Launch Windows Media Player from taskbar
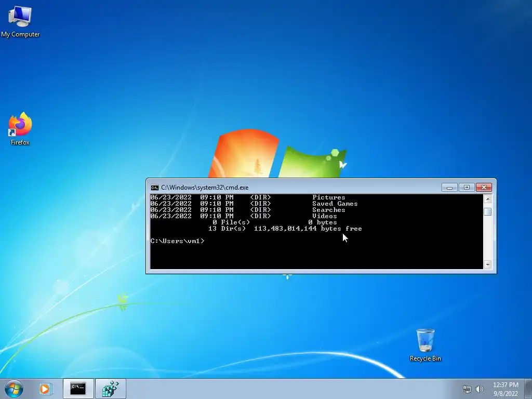 (45, 389)
